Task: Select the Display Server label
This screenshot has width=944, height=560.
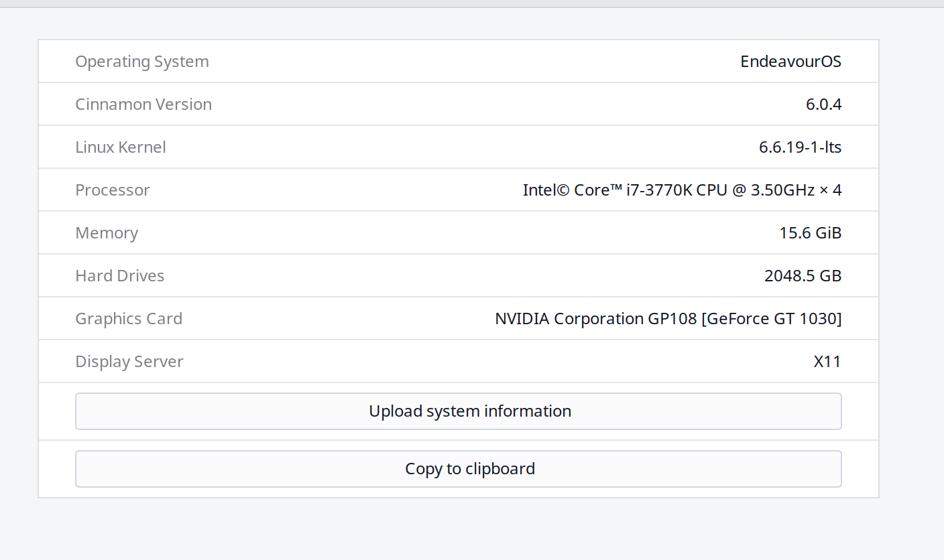Action: (129, 362)
